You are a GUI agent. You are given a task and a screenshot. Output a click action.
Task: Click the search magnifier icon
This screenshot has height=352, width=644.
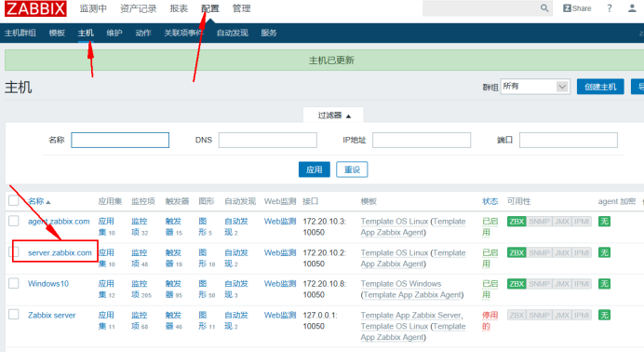544,8
